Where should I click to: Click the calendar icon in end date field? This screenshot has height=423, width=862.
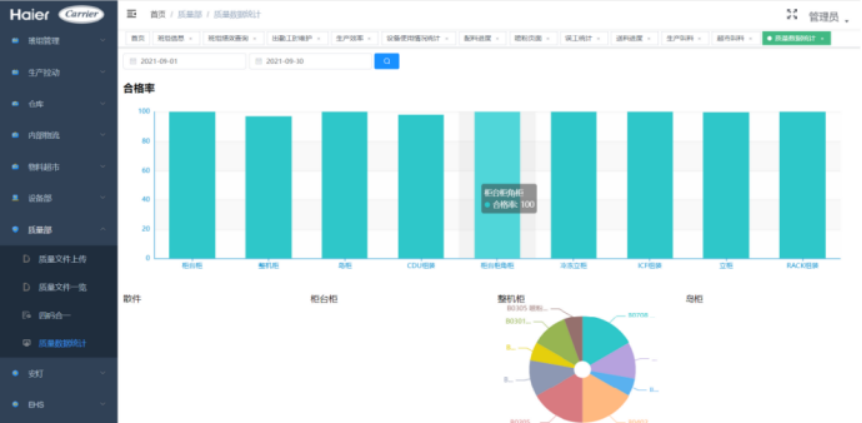[x=259, y=61]
